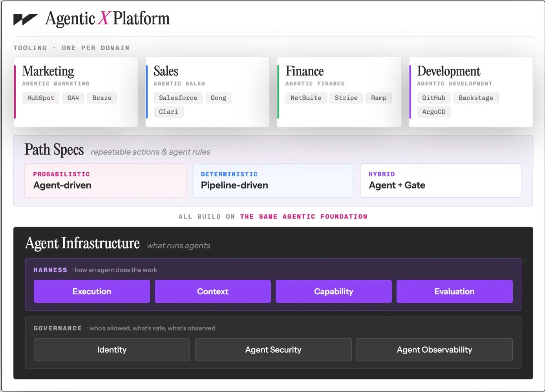The width and height of the screenshot is (545, 392).
Task: Click the Agentic X Platform logo icon
Action: click(x=26, y=19)
